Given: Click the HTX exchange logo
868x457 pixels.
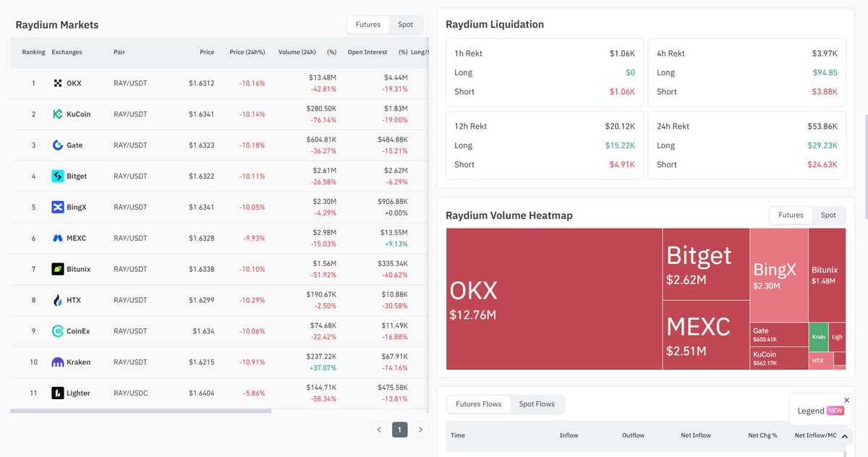Looking at the screenshot, I should click(58, 300).
